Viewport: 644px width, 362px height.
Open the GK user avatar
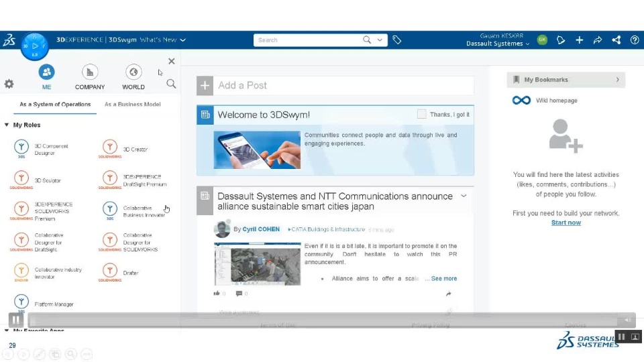[x=542, y=40]
